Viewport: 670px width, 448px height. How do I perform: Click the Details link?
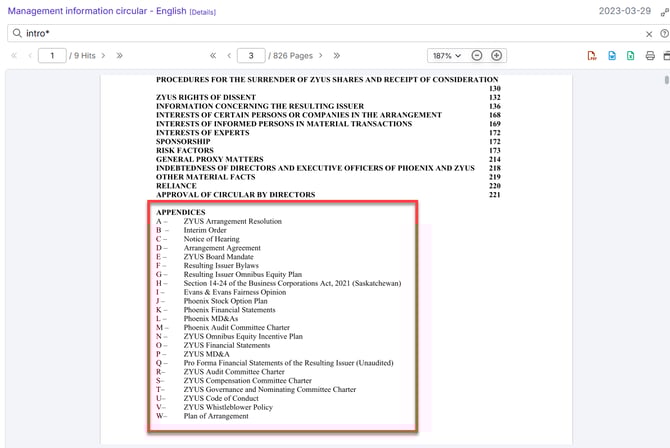203,12
